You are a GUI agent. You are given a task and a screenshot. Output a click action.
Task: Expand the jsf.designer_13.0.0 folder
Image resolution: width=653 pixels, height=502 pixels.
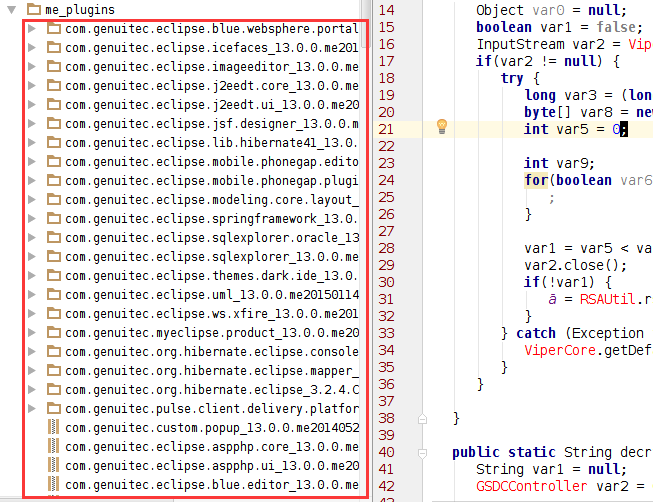(32, 123)
